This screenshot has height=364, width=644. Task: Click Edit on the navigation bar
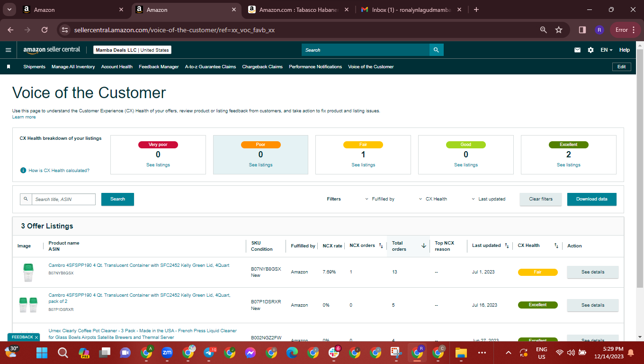pyautogui.click(x=622, y=67)
